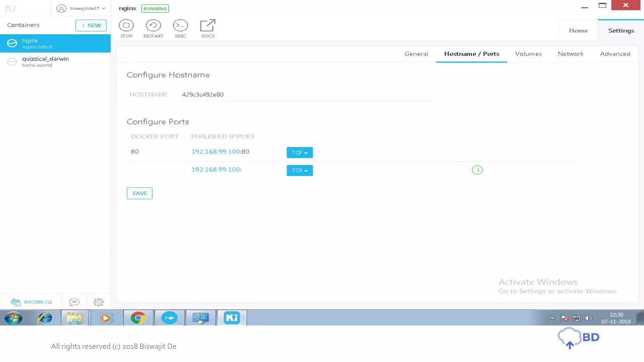Open the feedback chat bubble icon
Viewport: 644px width, 362px height.
point(74,302)
